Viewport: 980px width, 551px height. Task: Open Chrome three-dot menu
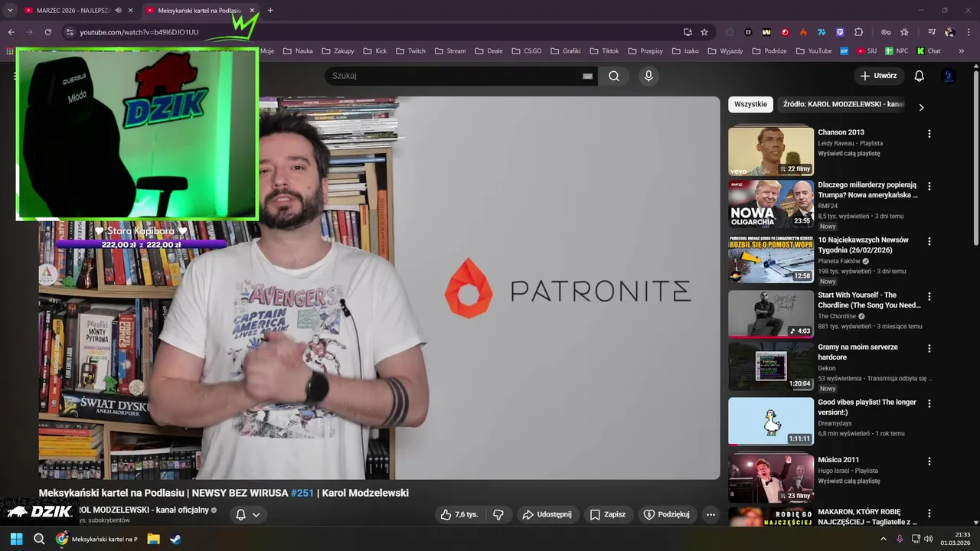click(x=969, y=32)
